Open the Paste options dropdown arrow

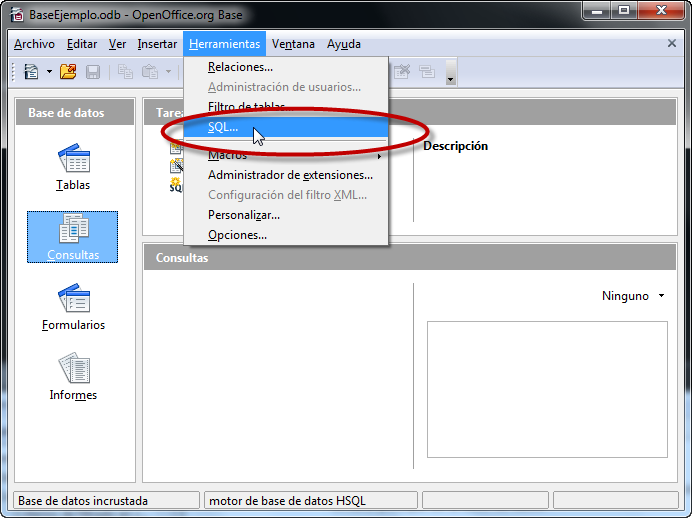pos(168,71)
